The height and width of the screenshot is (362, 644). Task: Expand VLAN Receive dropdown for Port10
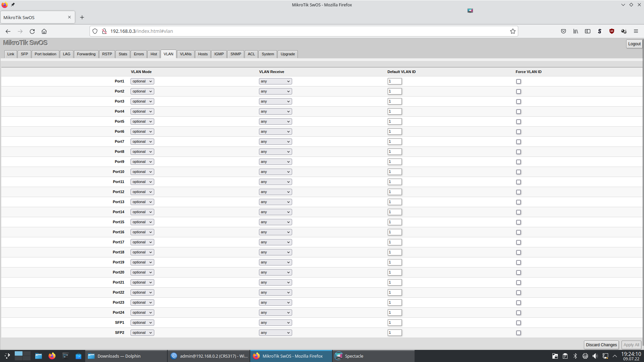pyautogui.click(x=275, y=172)
